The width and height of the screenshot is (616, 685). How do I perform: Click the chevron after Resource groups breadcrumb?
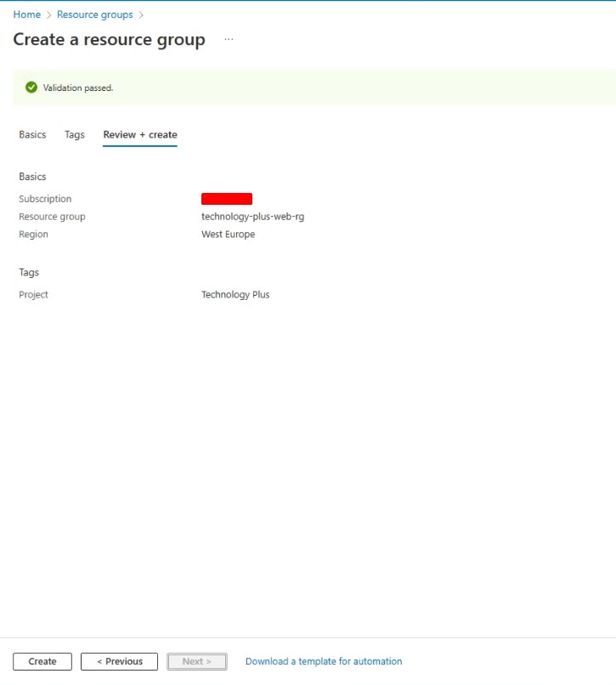(141, 15)
